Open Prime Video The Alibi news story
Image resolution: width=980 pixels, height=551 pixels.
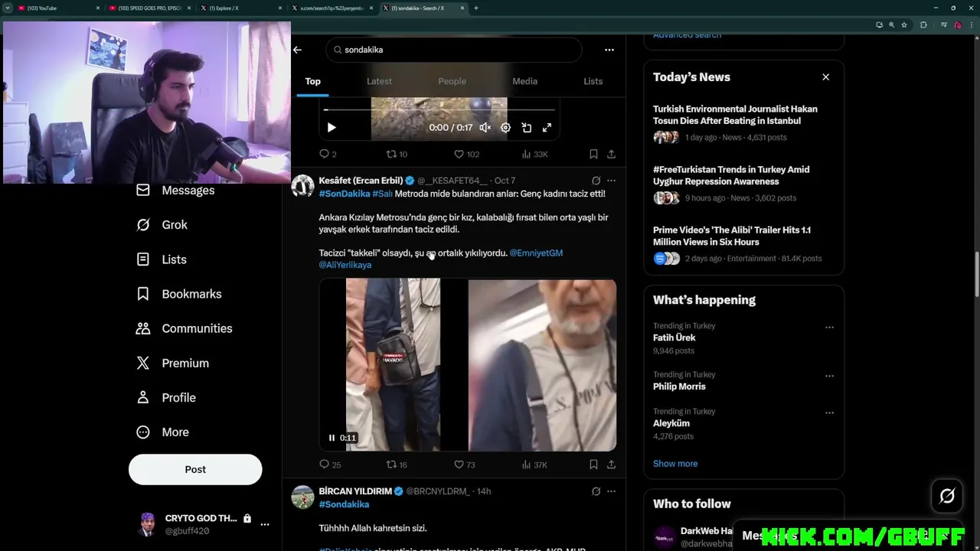coord(743,244)
